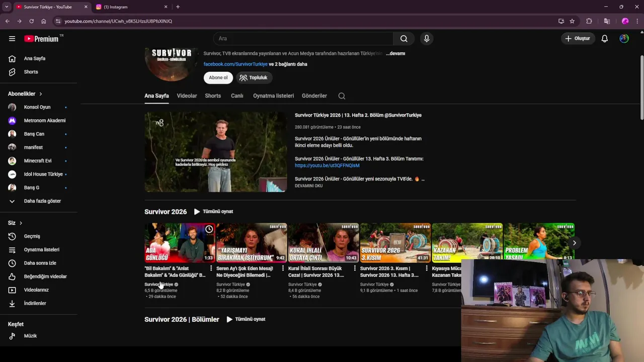Switch to the Gönderiler channel tab
This screenshot has width=644, height=362.
(314, 96)
